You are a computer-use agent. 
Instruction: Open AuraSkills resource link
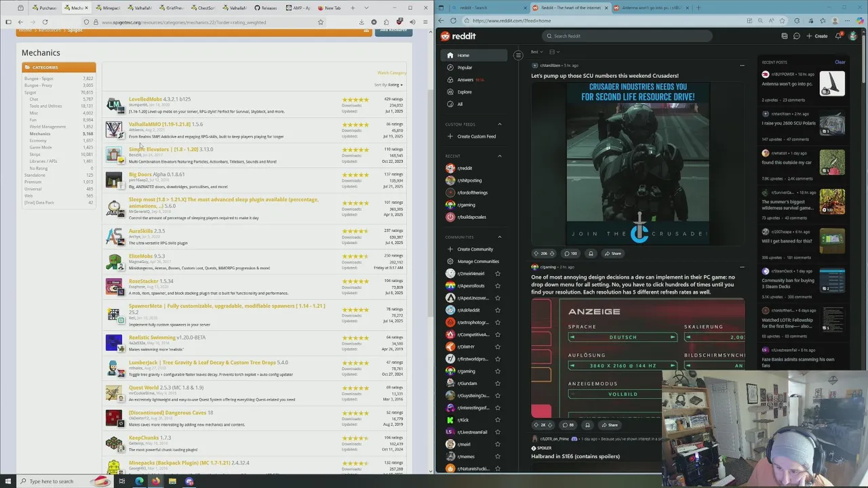click(140, 231)
